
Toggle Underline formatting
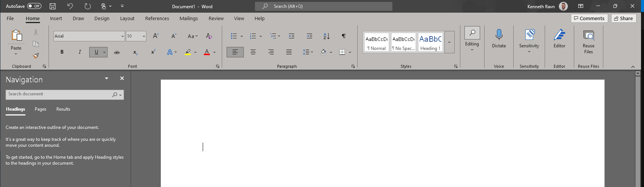[96, 52]
